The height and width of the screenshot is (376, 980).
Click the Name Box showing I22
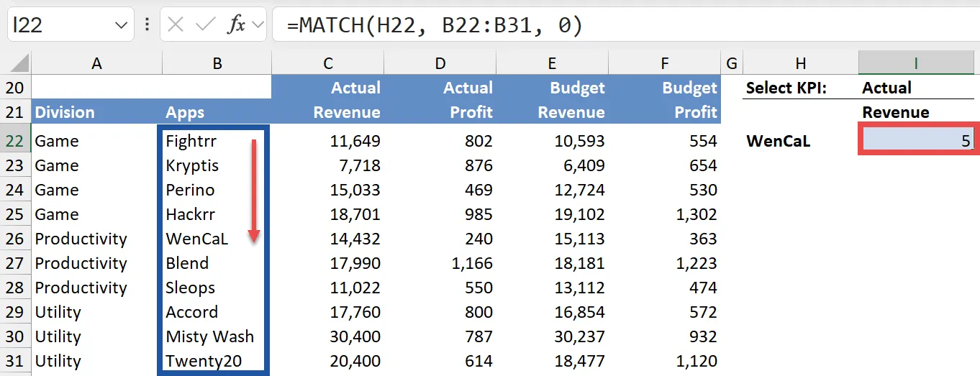(x=58, y=25)
